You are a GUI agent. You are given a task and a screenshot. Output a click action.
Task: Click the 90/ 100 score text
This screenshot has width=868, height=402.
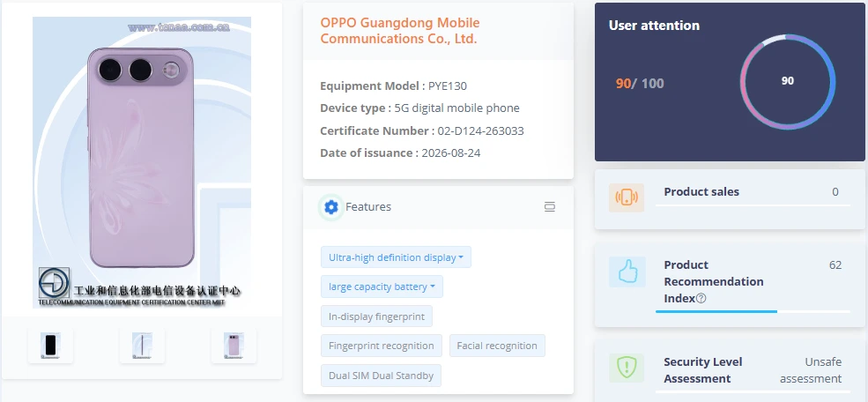point(640,83)
